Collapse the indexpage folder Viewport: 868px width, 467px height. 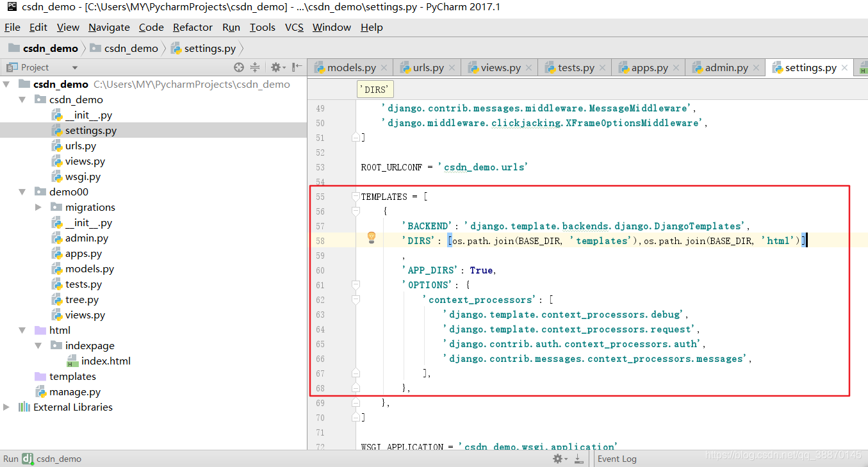38,346
